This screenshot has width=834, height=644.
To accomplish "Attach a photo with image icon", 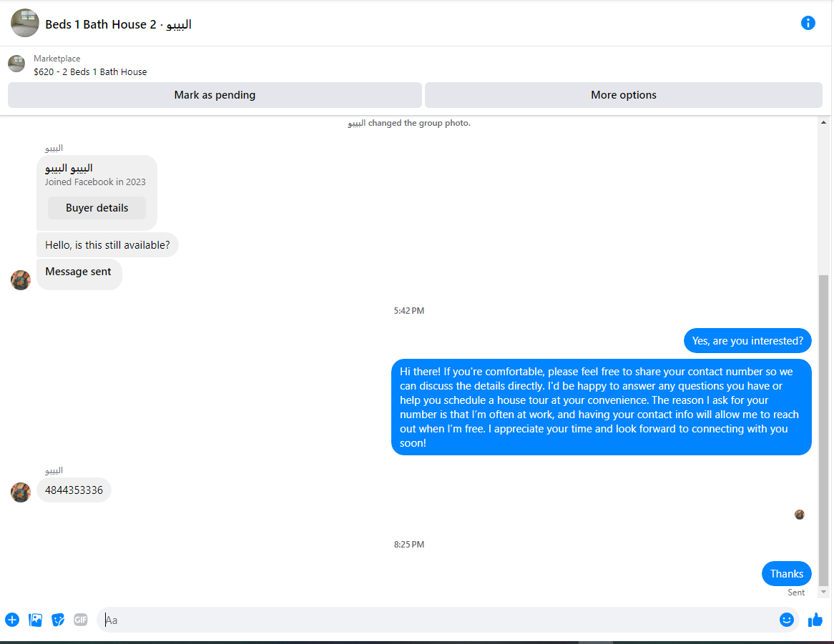I will click(35, 620).
